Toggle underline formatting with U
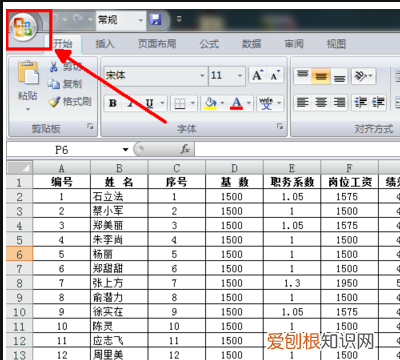 pyautogui.click(x=149, y=103)
